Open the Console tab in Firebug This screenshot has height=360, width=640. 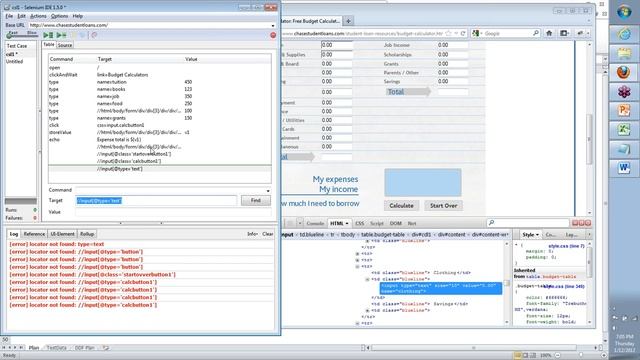(315, 223)
